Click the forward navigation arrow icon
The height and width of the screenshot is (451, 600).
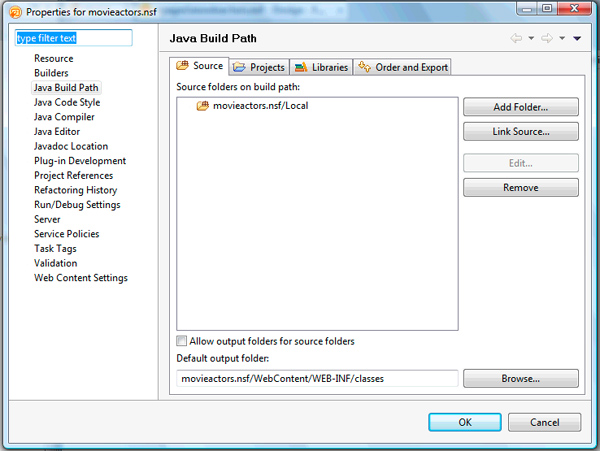coord(547,38)
